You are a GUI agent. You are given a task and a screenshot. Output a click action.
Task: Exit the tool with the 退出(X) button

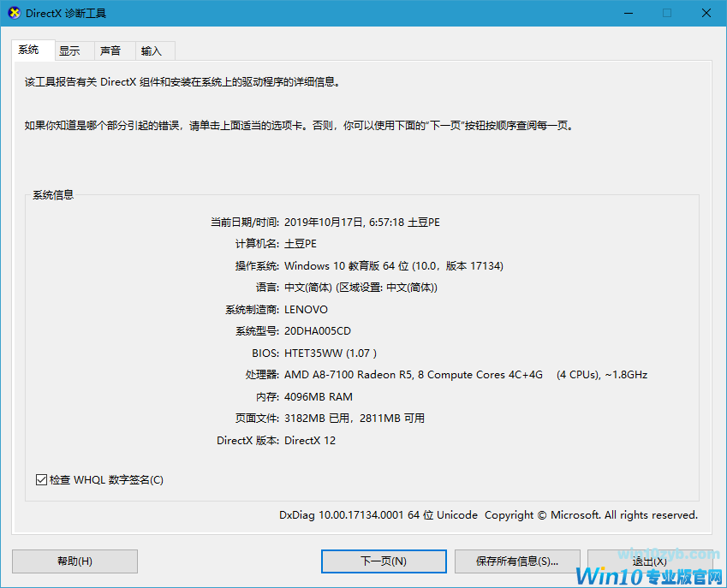pyautogui.click(x=650, y=561)
